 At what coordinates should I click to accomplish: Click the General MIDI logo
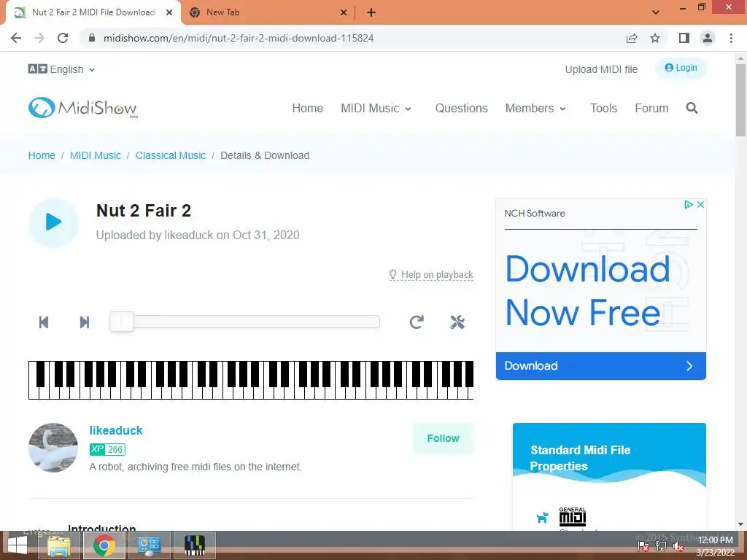[572, 517]
